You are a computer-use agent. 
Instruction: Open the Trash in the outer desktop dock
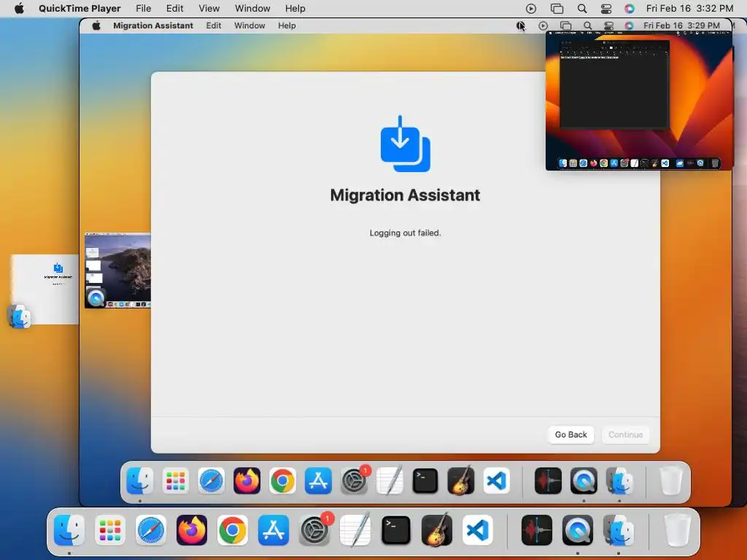point(678,530)
